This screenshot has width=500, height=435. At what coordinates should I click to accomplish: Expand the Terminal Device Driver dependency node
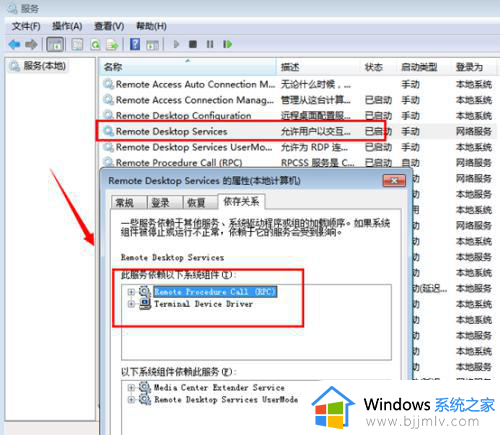click(x=131, y=304)
